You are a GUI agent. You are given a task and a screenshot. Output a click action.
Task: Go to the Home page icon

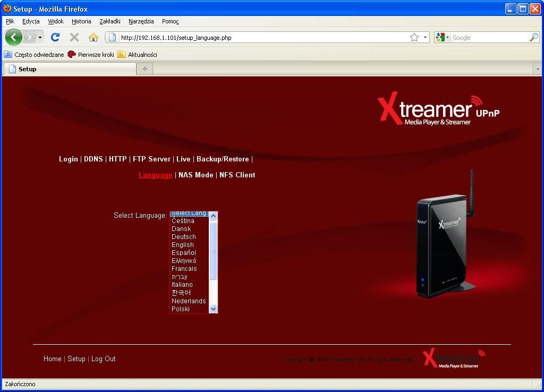93,37
